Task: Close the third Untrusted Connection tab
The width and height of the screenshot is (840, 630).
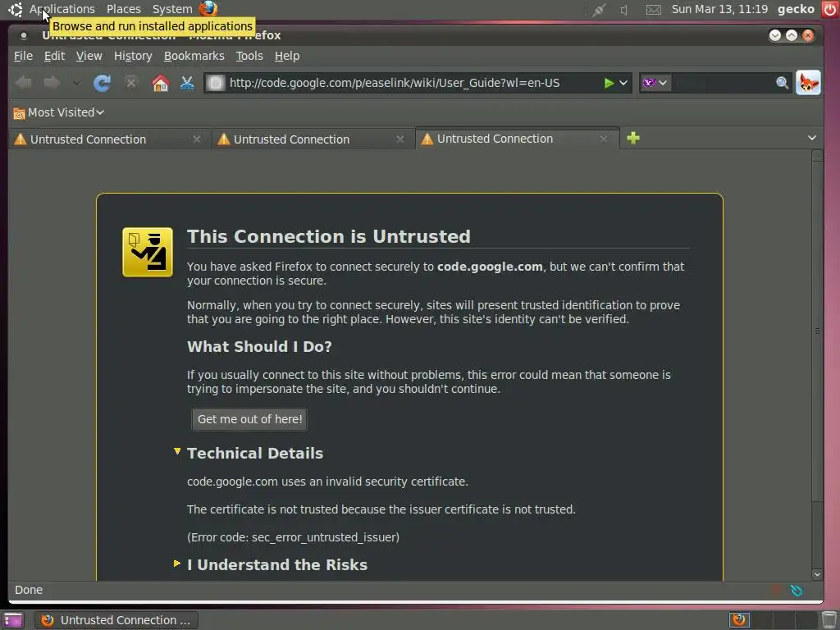Action: 604,139
